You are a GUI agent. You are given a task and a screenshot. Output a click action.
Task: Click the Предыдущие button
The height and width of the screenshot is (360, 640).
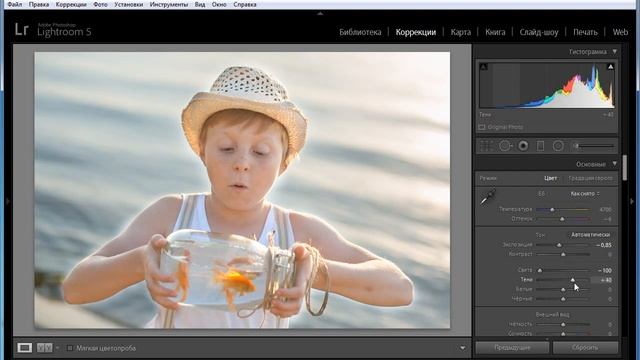pos(512,348)
